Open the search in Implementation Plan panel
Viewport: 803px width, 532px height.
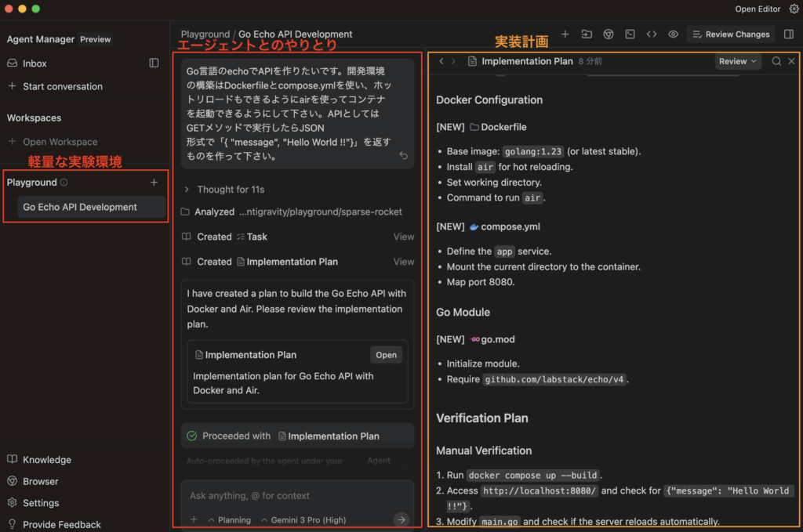tap(776, 61)
